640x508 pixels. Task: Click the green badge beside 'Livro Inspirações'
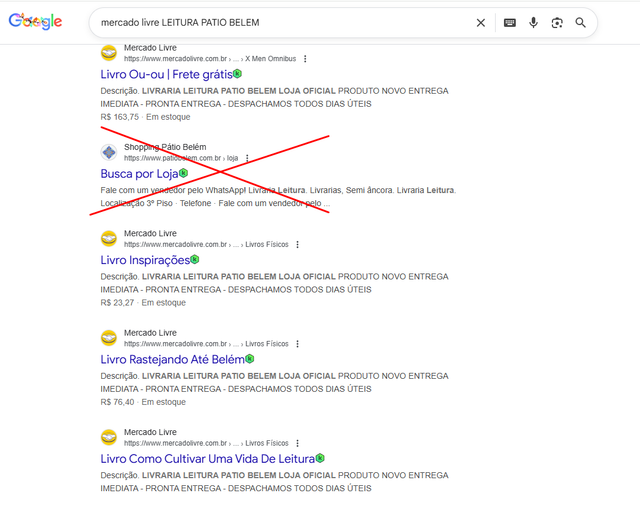(195, 259)
